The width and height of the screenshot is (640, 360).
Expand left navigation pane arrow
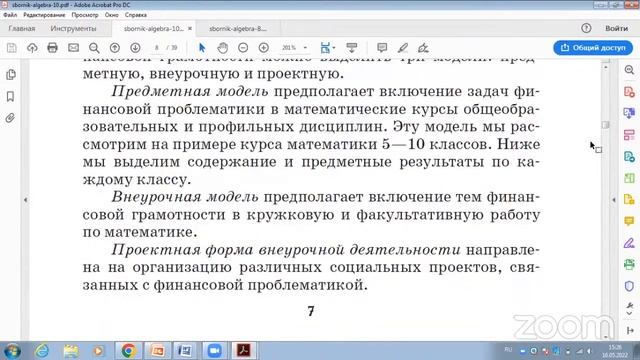tap(26, 200)
